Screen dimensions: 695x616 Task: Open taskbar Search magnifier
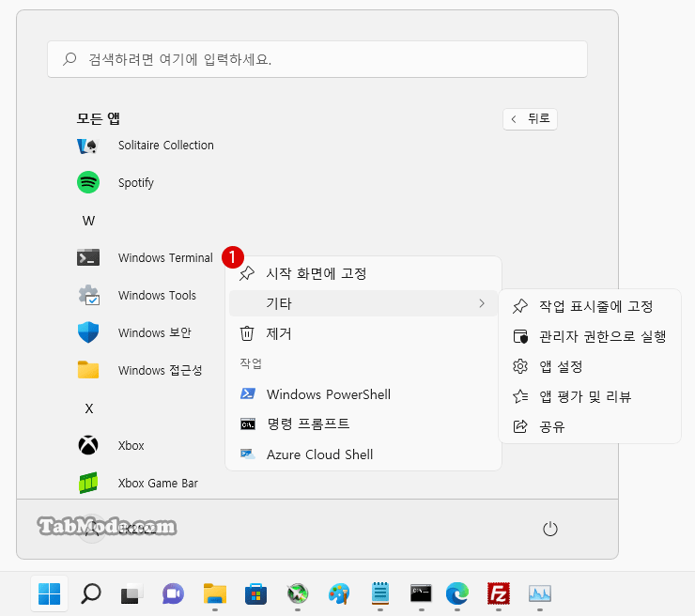point(91,593)
